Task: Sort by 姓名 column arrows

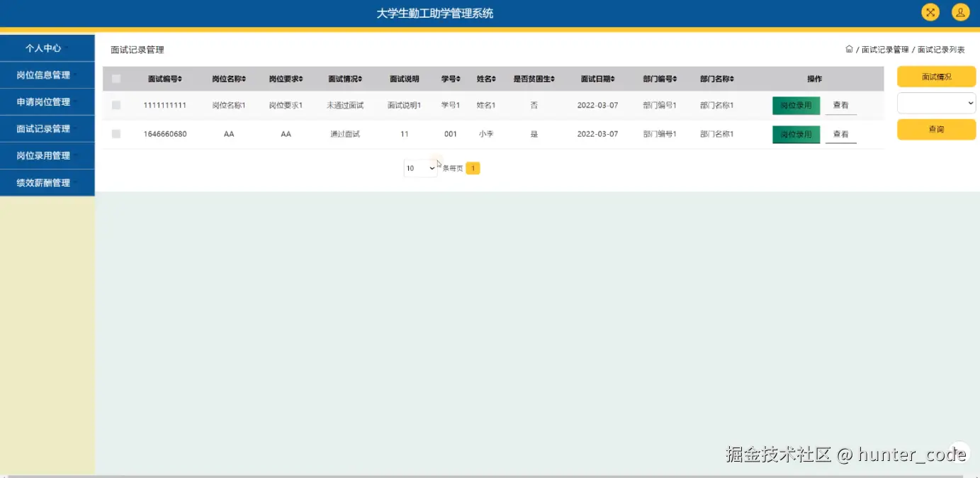Action: (x=494, y=79)
